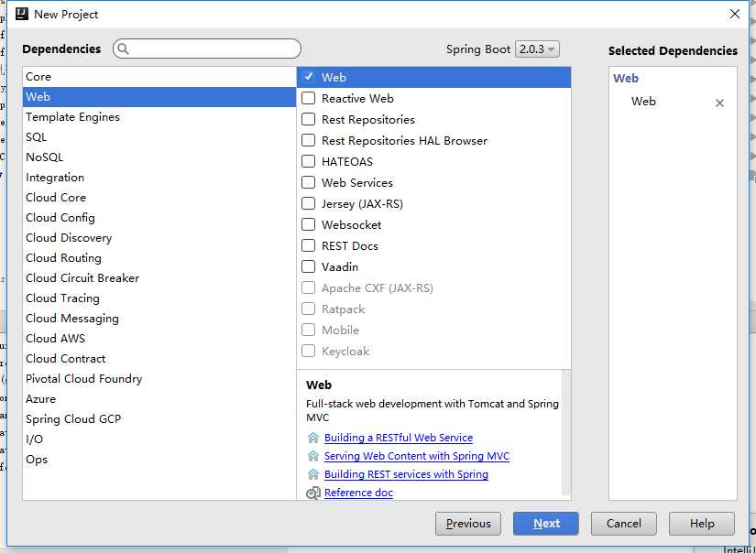
Task: Click the disabled Mobile checkbox
Action: (x=309, y=330)
